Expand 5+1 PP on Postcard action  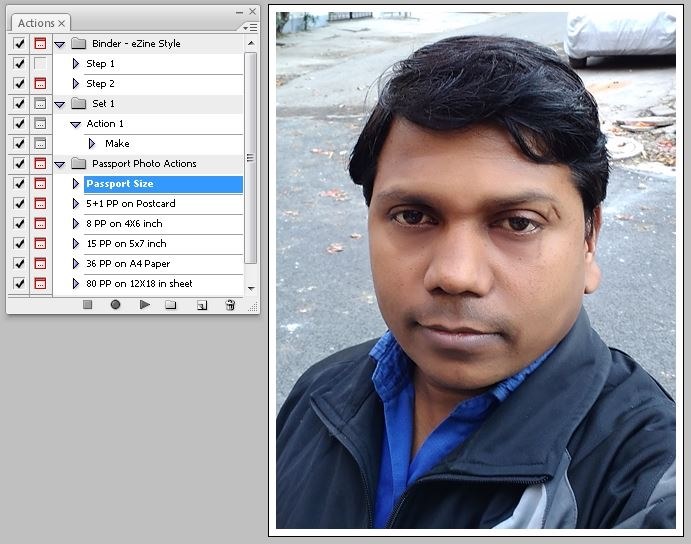75,203
